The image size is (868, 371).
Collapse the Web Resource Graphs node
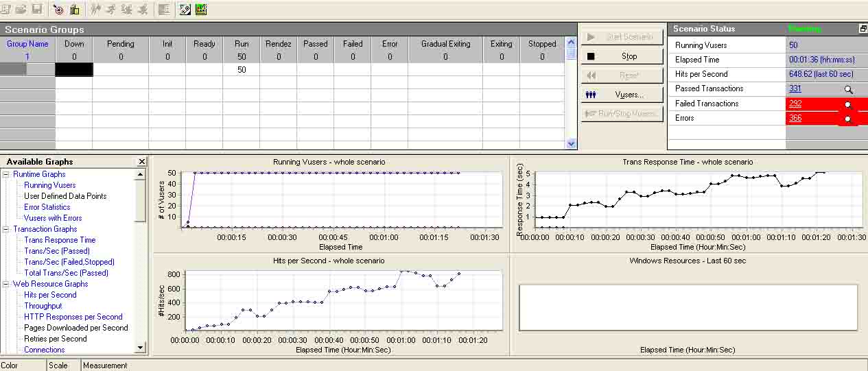[x=6, y=284]
